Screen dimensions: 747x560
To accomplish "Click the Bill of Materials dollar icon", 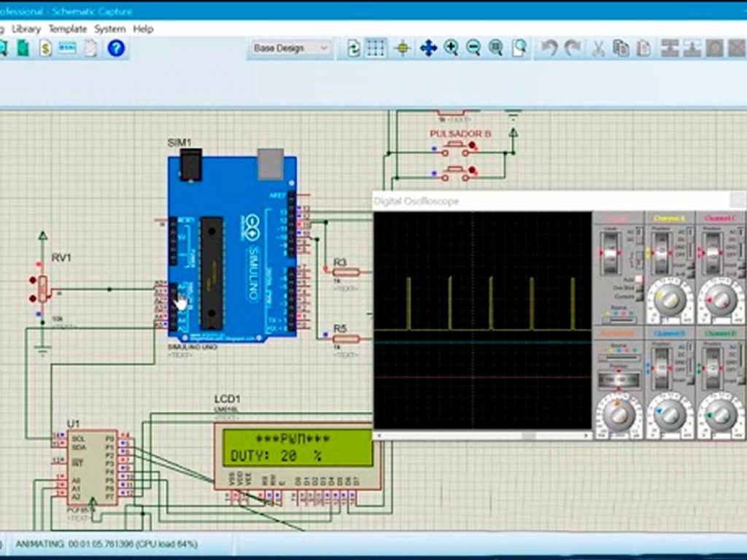I will point(45,48).
